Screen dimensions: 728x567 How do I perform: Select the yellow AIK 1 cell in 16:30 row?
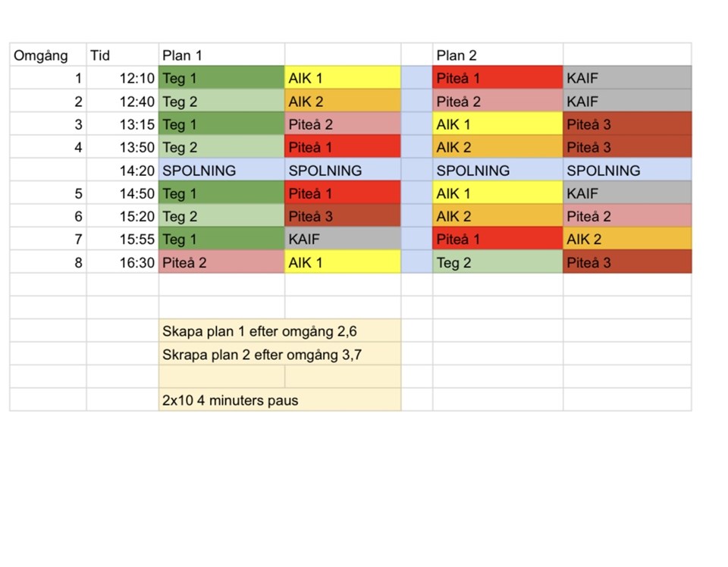pyautogui.click(x=342, y=262)
